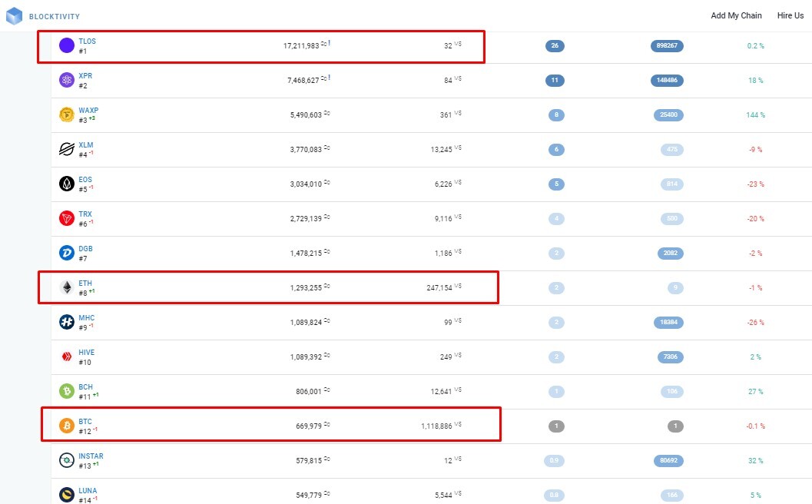Open the INSTAR chain link
This screenshot has height=504, width=812.
pos(91,456)
